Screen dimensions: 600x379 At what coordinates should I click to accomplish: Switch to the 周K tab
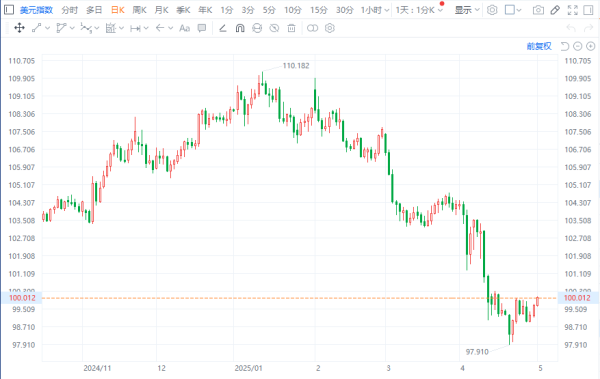coord(139,10)
